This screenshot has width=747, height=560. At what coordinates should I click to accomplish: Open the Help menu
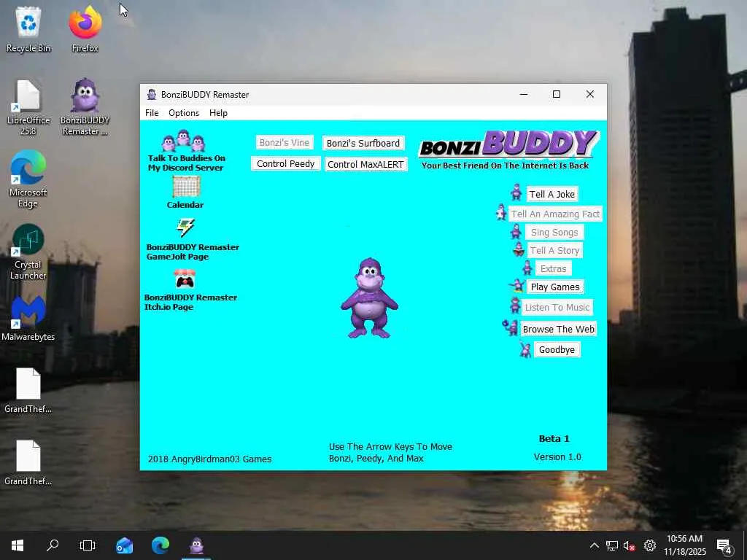pos(218,113)
